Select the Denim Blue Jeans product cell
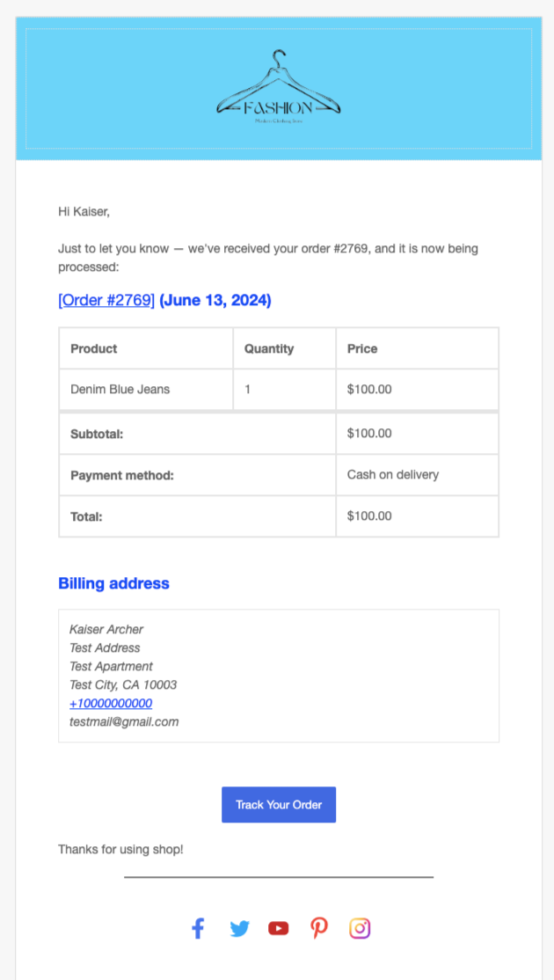This screenshot has height=980, width=554. pyautogui.click(x=120, y=389)
